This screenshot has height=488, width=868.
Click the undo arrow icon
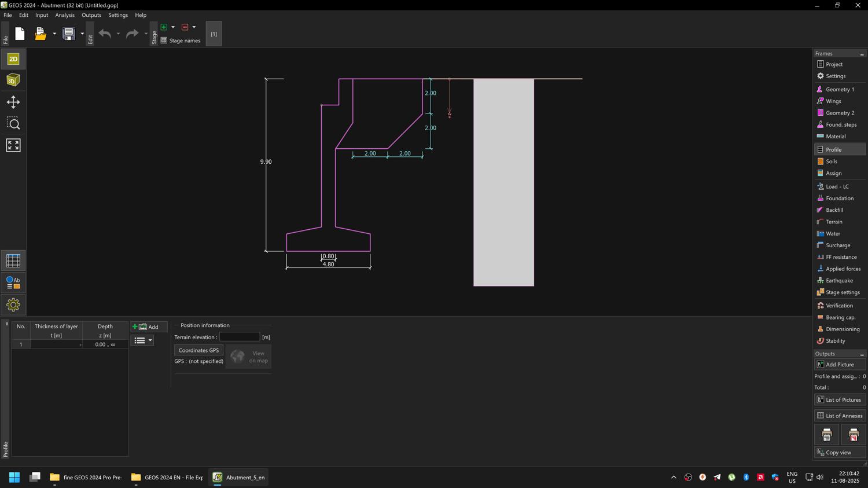pos(105,34)
